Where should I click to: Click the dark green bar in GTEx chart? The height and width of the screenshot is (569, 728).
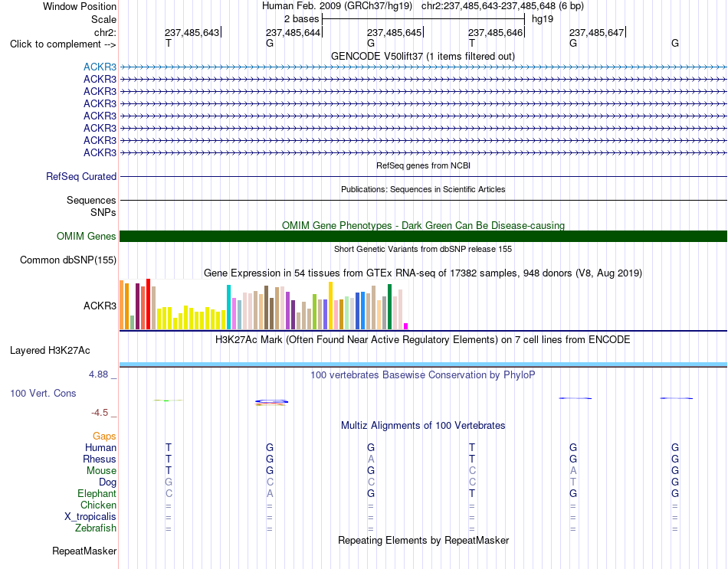pyautogui.click(x=389, y=307)
